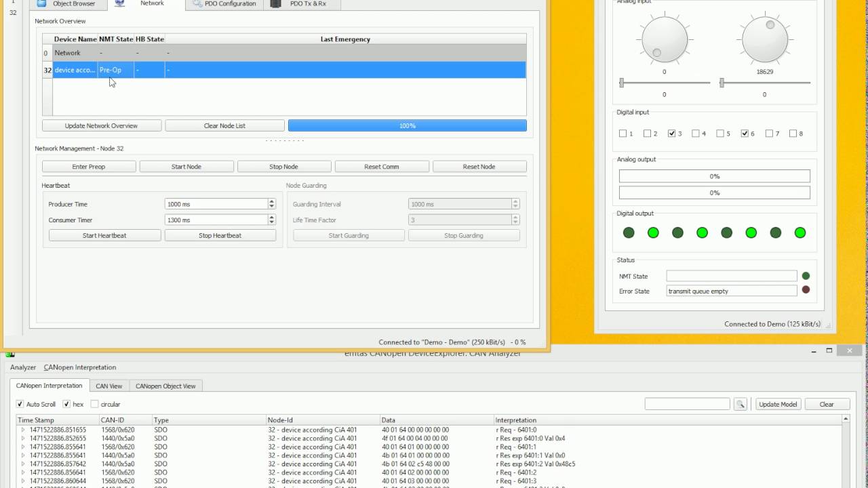Screen dimensions: 868x488
Task: Click the second Digital output LED
Action: pos(653,232)
